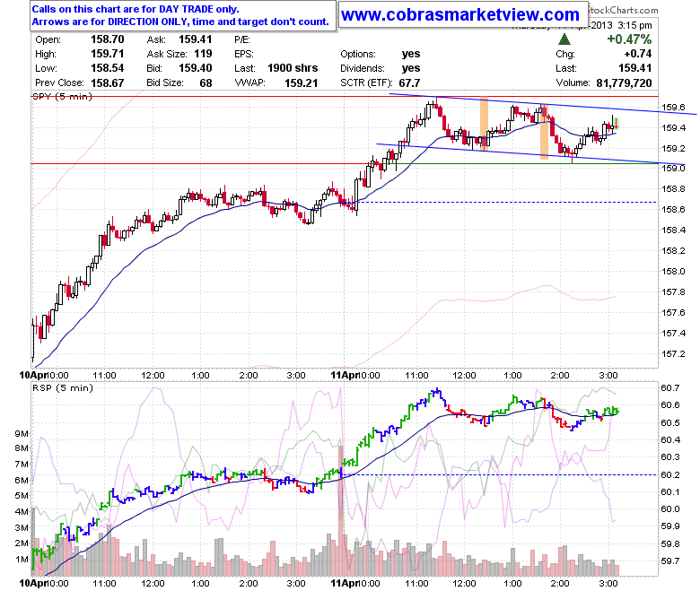The height and width of the screenshot is (591, 700).
Task: Click the 'RSP (5 min)' chart label
Action: click(63, 387)
